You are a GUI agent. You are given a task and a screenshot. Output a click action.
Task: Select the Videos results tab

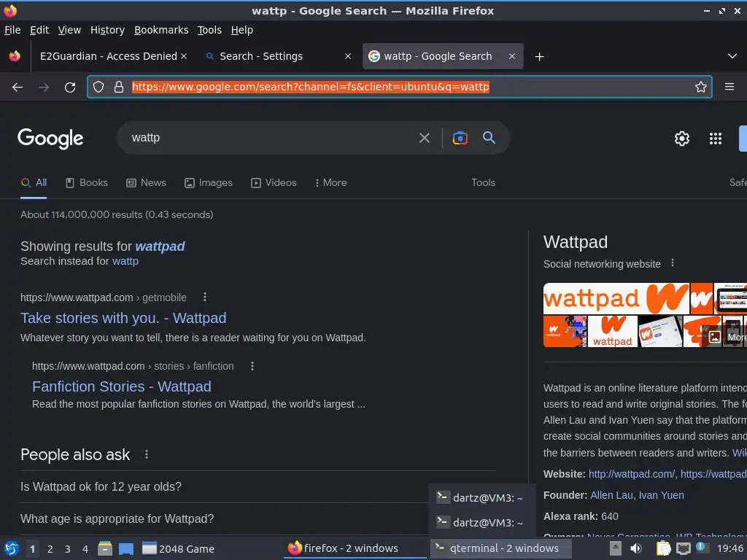tap(274, 182)
